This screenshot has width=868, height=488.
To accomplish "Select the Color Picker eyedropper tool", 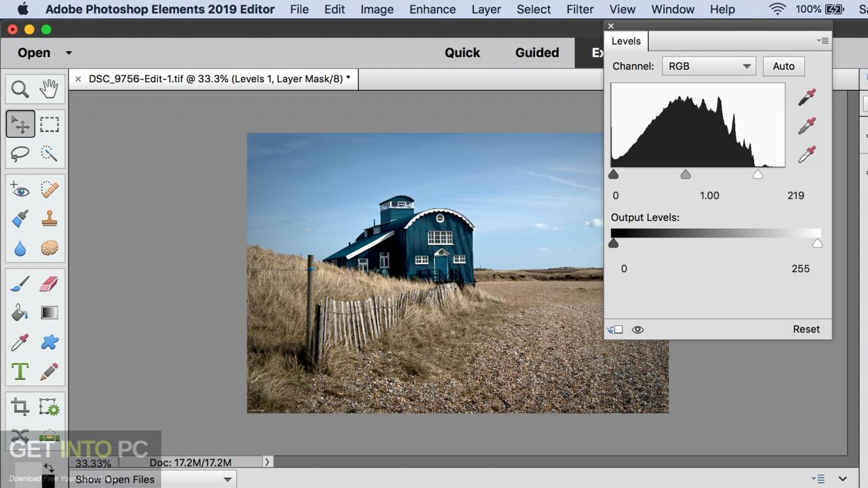I will pyautogui.click(x=20, y=342).
